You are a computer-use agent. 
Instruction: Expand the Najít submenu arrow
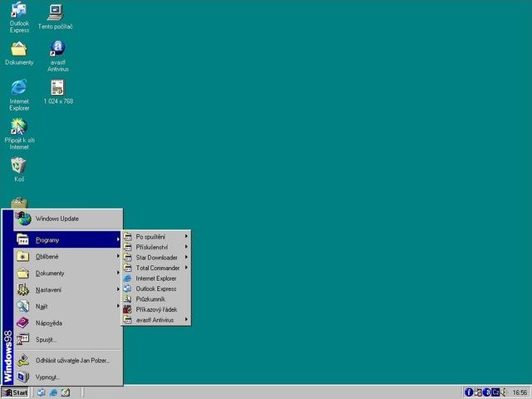118,306
